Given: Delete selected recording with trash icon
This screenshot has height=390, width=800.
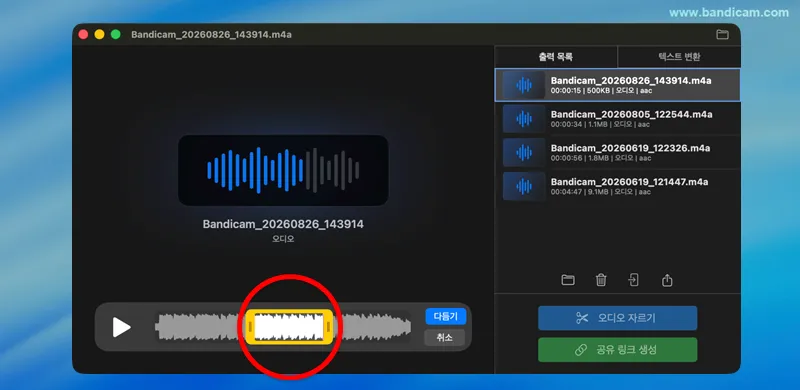Looking at the screenshot, I should [601, 280].
